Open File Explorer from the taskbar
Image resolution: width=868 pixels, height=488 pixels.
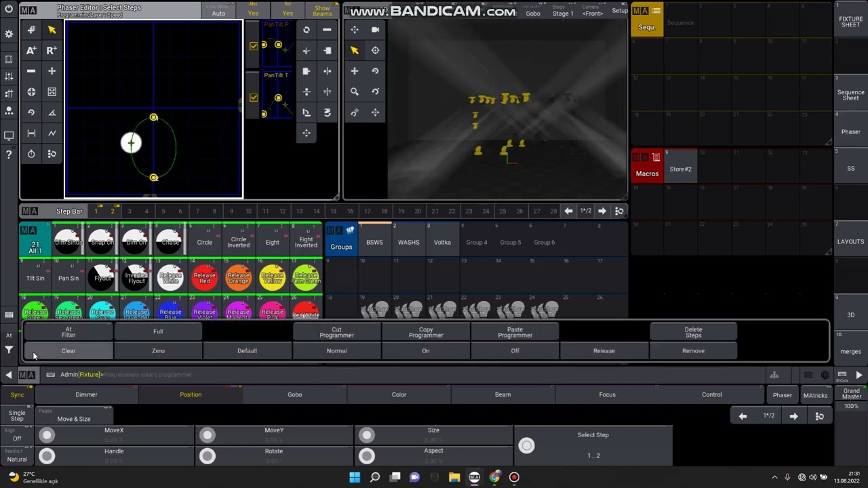coord(454,477)
